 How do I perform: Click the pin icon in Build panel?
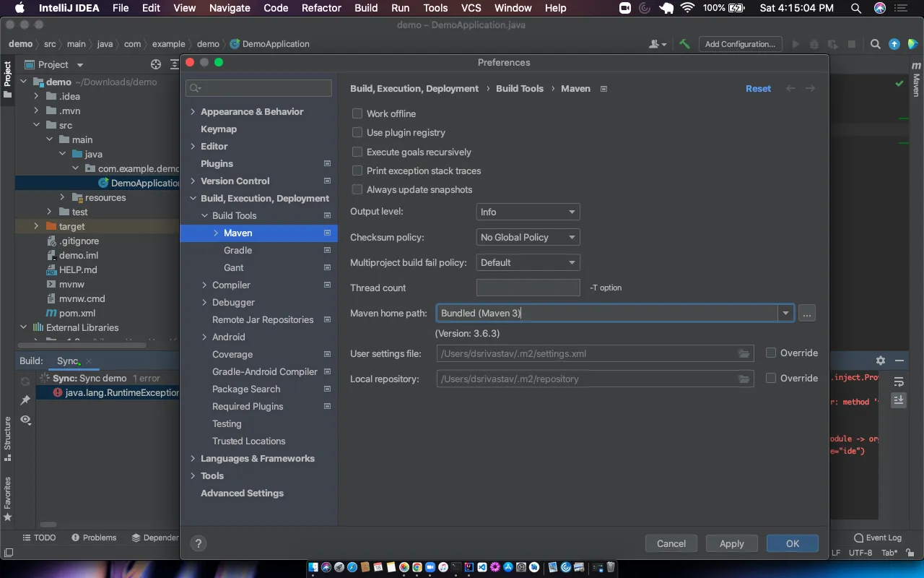(25, 400)
